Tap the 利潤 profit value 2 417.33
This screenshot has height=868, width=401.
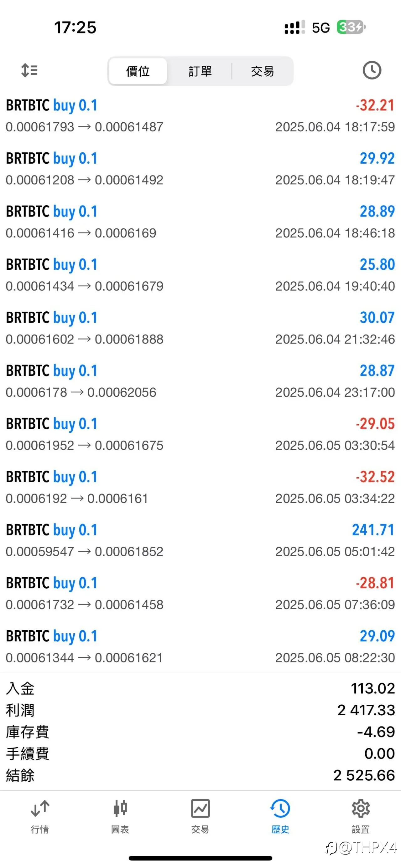pos(366,710)
